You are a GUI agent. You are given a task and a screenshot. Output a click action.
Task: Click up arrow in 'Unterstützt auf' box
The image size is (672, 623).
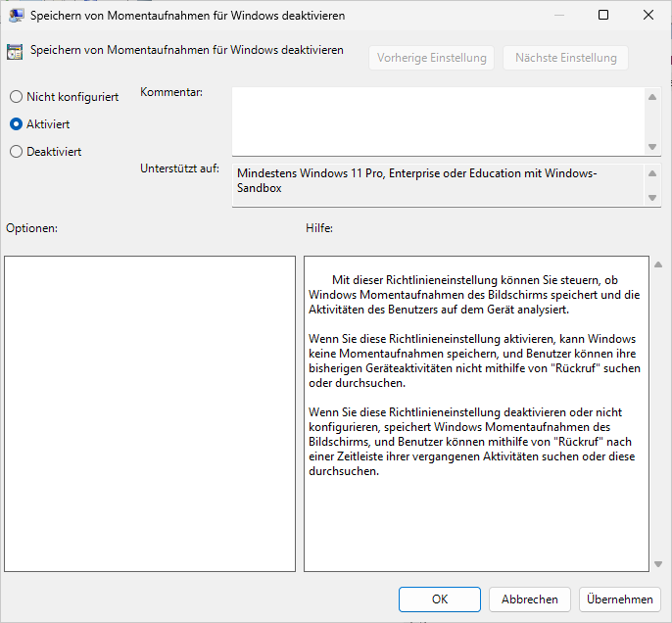[652, 173]
